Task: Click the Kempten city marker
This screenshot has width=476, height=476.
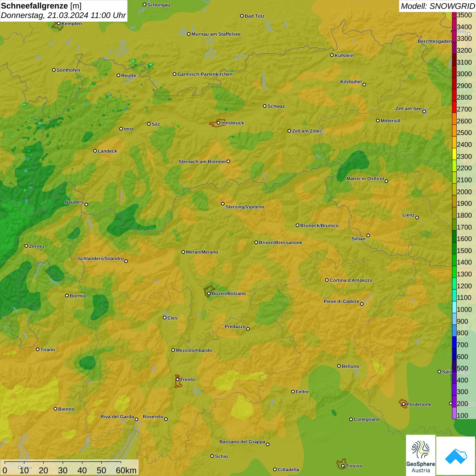Action: pos(58,23)
